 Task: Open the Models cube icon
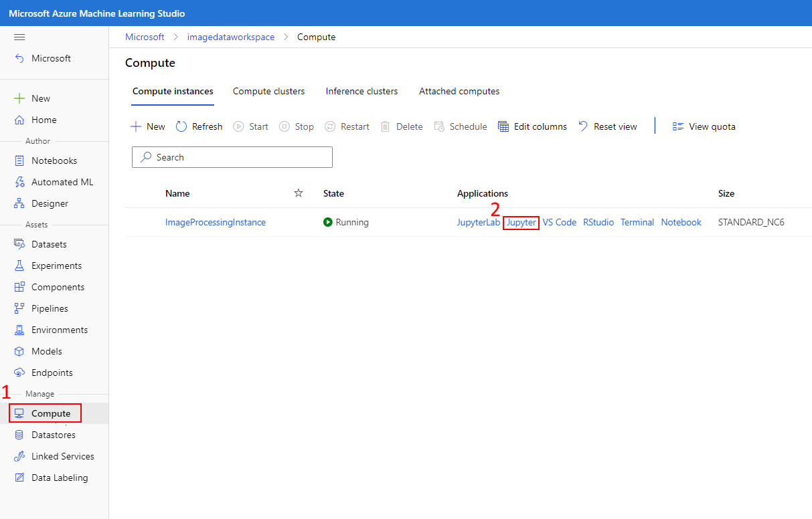tap(19, 351)
